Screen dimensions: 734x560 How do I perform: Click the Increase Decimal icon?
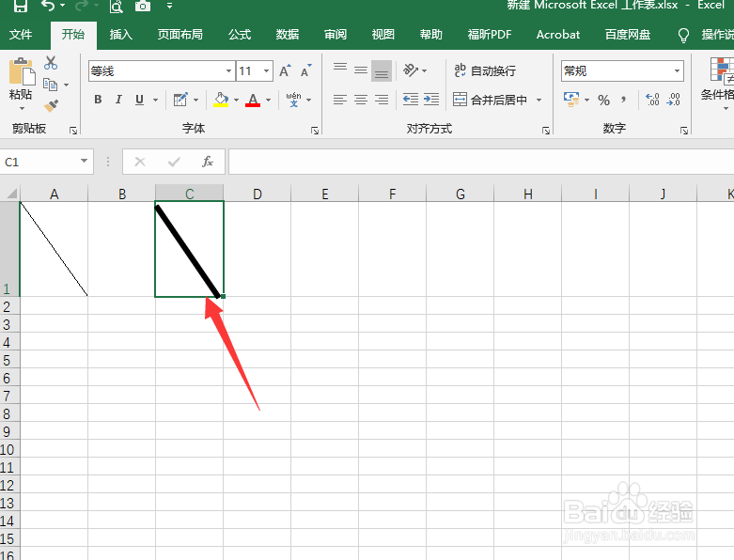click(x=652, y=100)
